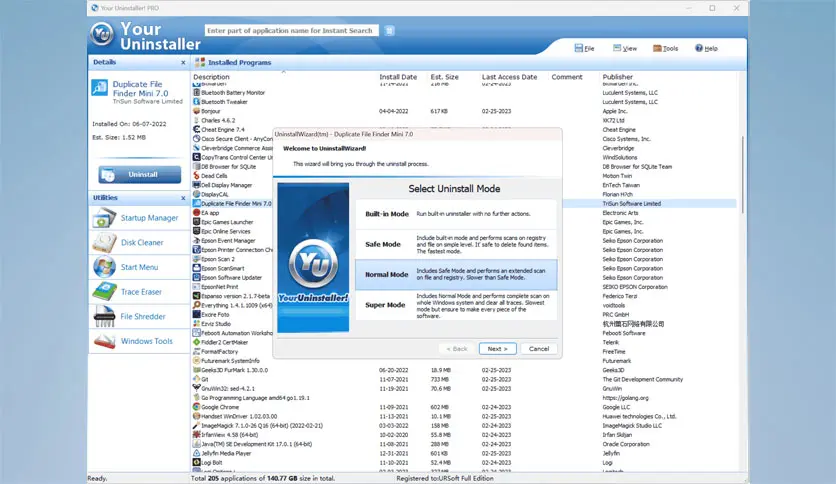Click the IrfanView 4.58 icon

pyautogui.click(x=196, y=434)
